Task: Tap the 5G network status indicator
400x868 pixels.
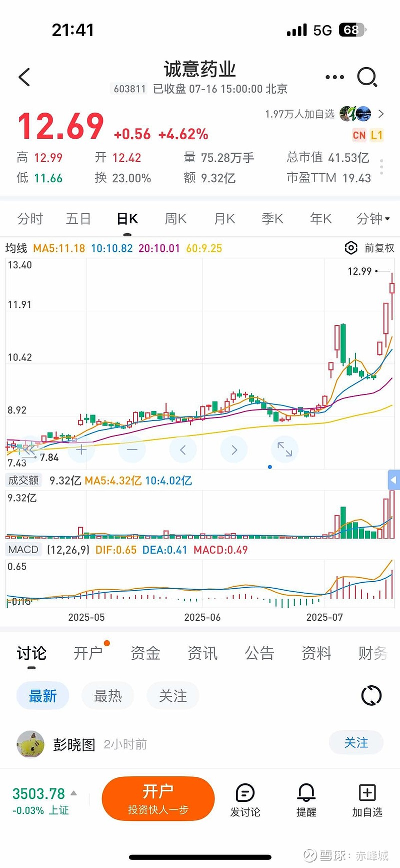Action: coord(322,31)
